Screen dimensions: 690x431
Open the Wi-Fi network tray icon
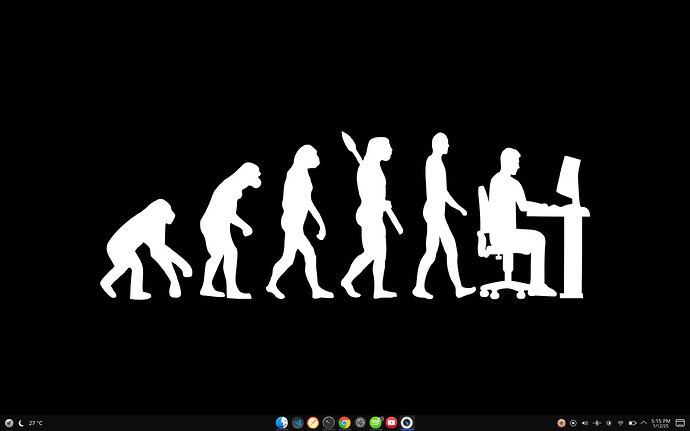point(620,423)
